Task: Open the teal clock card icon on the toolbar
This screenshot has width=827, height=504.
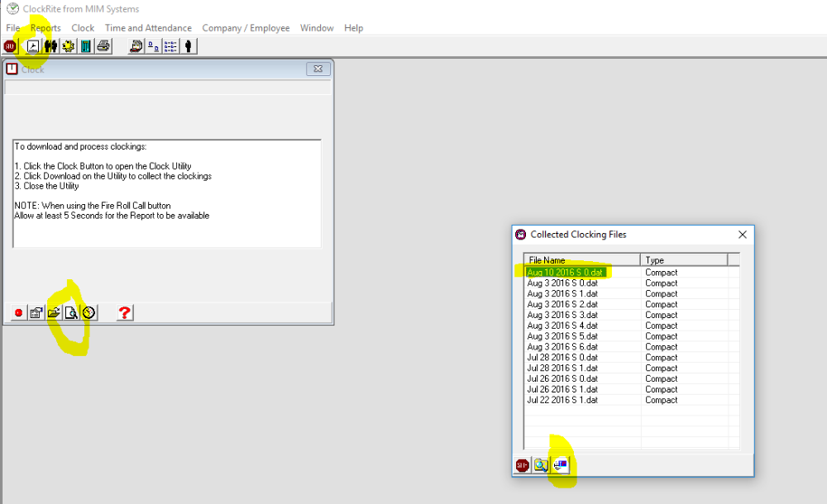Action: pyautogui.click(x=86, y=45)
